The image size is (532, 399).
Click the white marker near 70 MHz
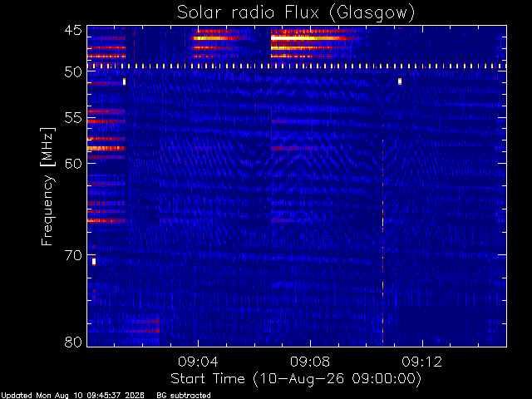point(94,262)
